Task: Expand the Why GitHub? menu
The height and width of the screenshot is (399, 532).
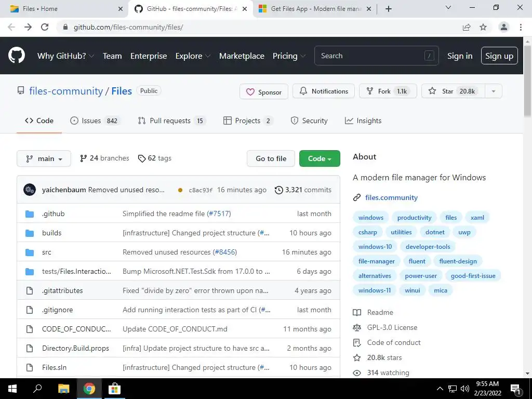Action: [65, 56]
